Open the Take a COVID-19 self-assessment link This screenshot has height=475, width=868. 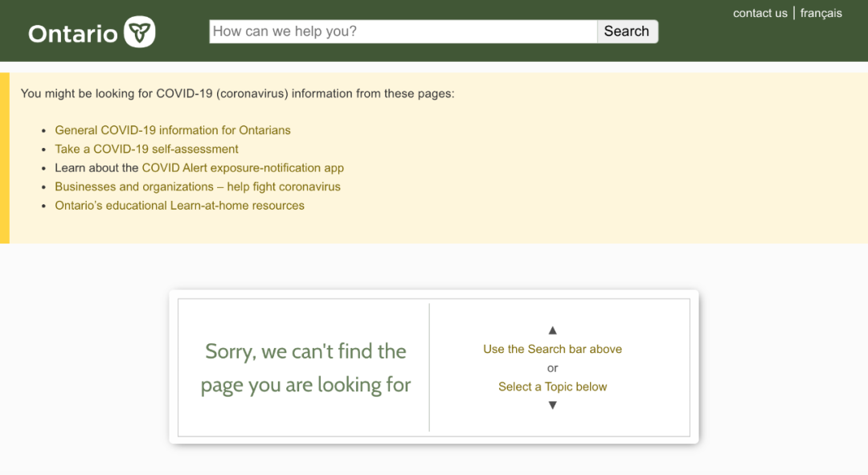point(147,149)
